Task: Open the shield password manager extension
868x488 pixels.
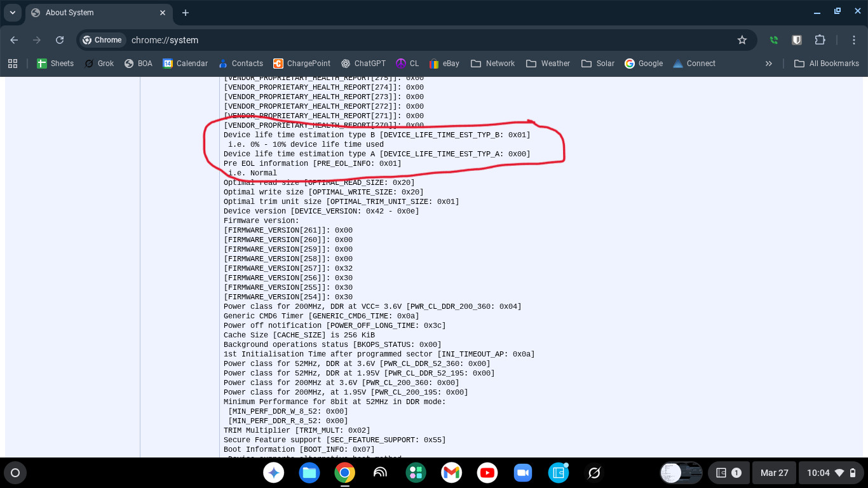Action: (x=796, y=40)
